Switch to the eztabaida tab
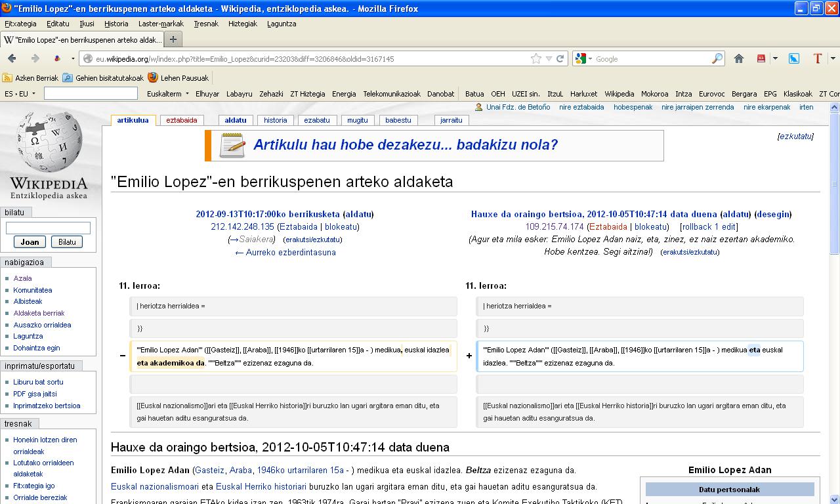 tap(181, 120)
